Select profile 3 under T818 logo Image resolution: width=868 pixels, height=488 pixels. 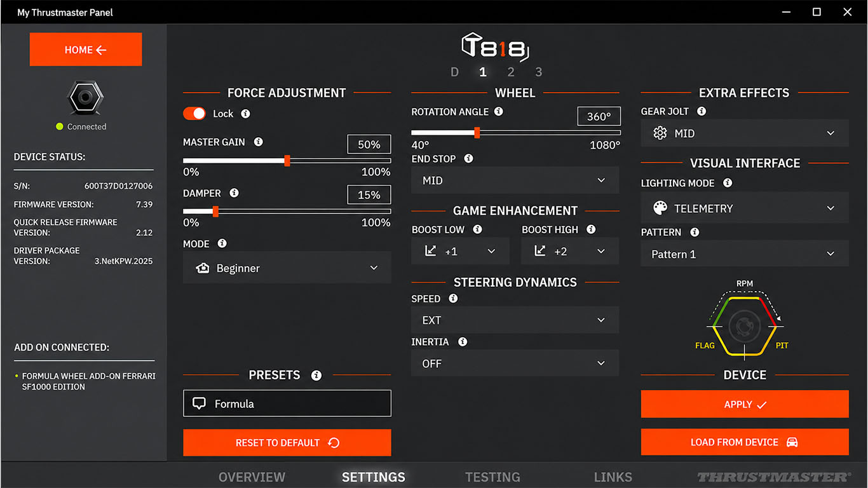[539, 72]
